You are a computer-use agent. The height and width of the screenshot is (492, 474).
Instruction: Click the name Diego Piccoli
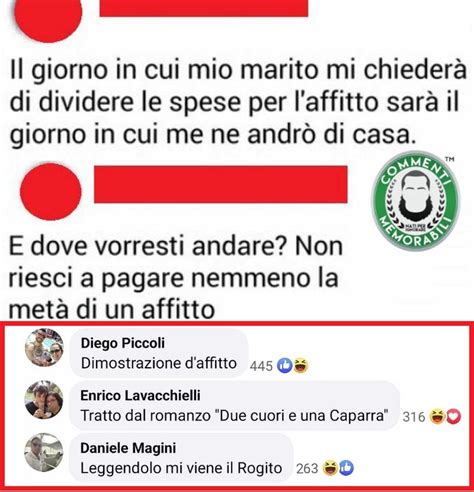pos(123,343)
